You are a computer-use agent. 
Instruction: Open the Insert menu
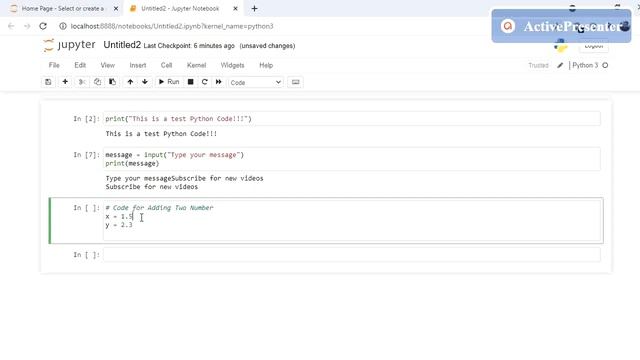[138, 65]
